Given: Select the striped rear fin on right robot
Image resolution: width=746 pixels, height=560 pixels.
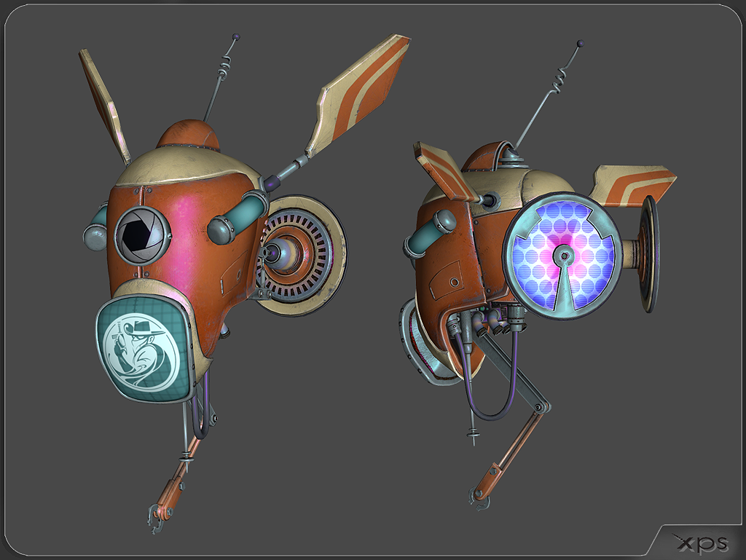Looking at the screenshot, I should (x=633, y=186).
